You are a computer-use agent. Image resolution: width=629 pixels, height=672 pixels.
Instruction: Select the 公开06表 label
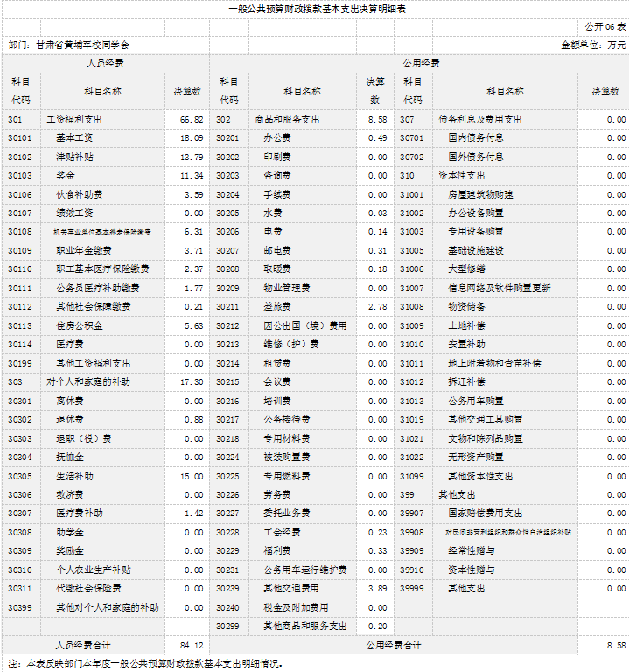tap(605, 26)
